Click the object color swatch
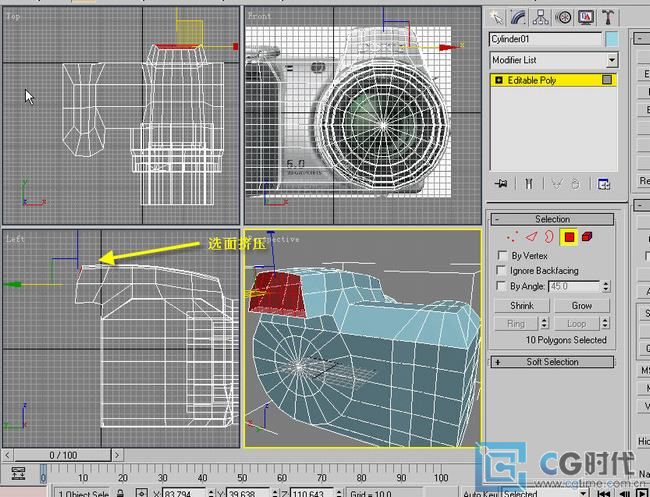Image resolution: width=650 pixels, height=497 pixels. coord(611,39)
